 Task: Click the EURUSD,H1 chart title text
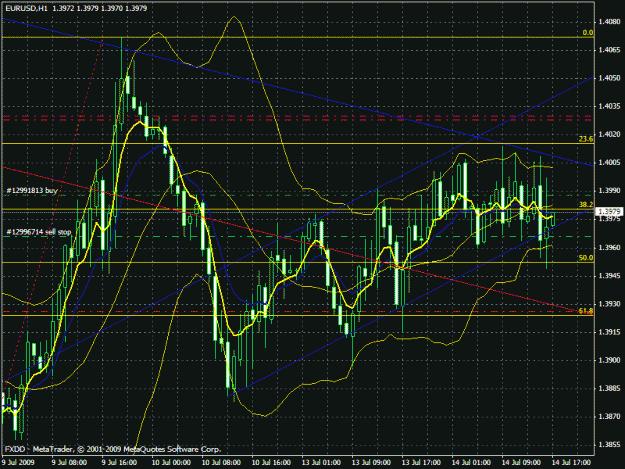(x=26, y=8)
